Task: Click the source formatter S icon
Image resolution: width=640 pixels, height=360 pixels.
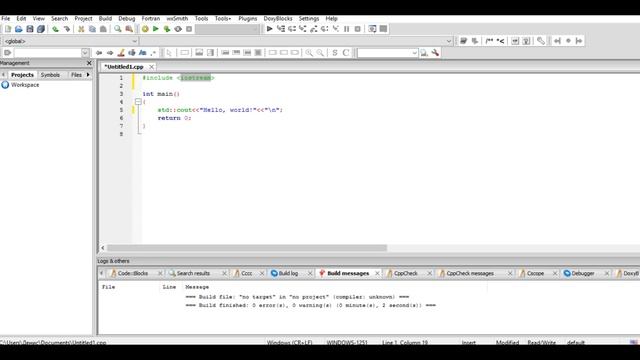Action: pos(335,53)
